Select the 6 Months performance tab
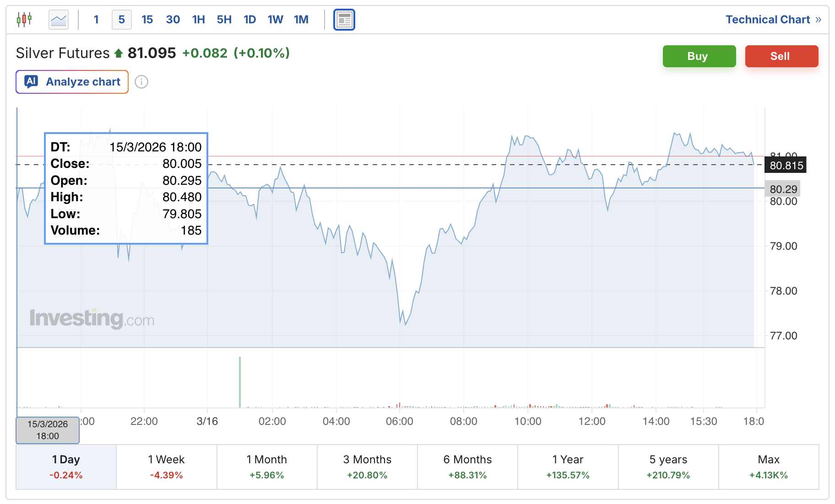 (x=467, y=466)
